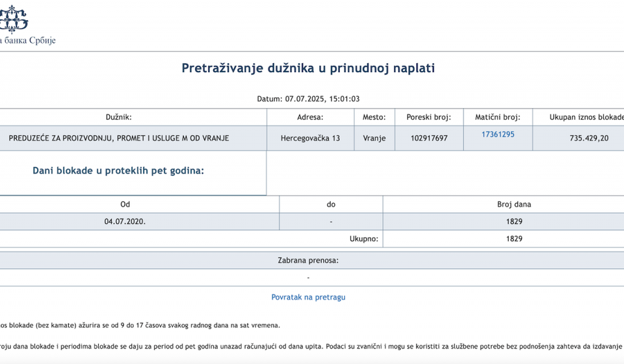This screenshot has height=364, width=624.
Task: Click the Poreski broj column header
Action: click(429, 117)
